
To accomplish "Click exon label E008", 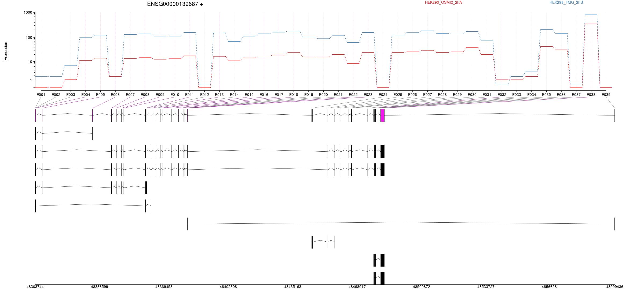I will click(145, 95).
